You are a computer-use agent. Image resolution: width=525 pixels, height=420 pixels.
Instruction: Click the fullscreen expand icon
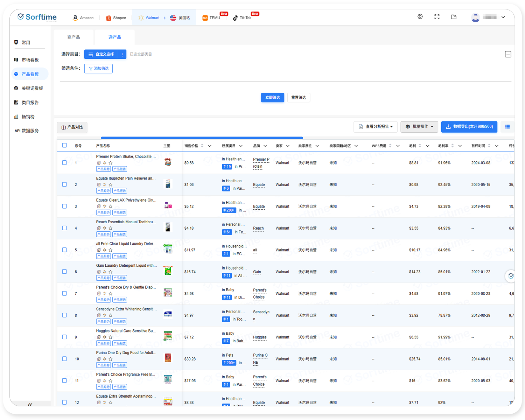(437, 17)
